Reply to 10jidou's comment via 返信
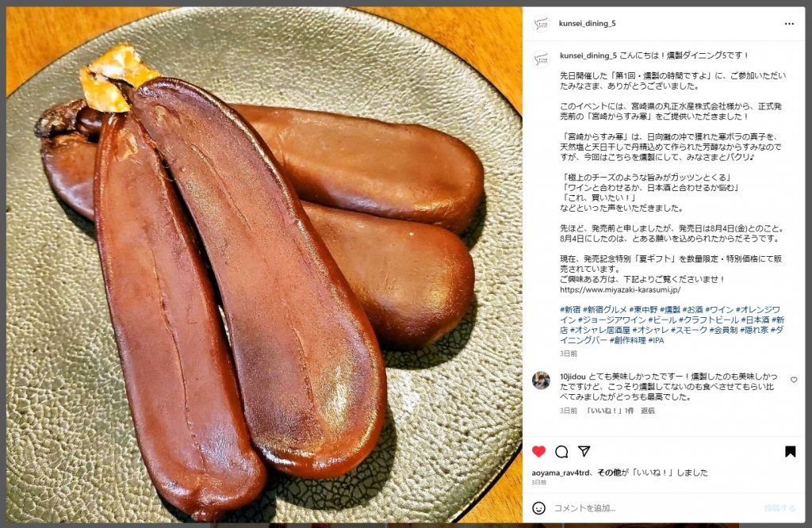 [x=648, y=411]
